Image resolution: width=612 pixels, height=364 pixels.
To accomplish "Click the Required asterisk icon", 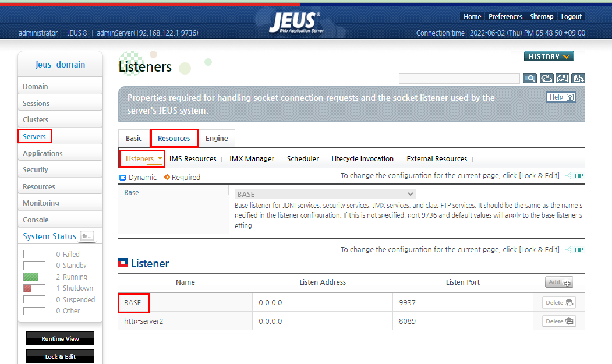I will [x=167, y=177].
